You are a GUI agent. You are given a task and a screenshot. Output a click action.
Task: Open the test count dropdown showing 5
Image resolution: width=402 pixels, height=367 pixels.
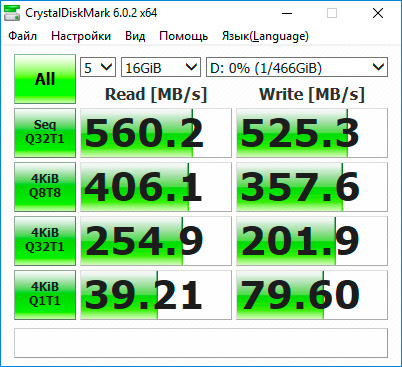(98, 67)
